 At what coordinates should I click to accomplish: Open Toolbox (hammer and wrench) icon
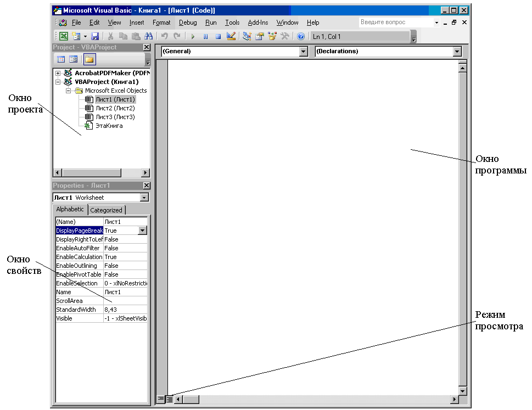(x=284, y=36)
